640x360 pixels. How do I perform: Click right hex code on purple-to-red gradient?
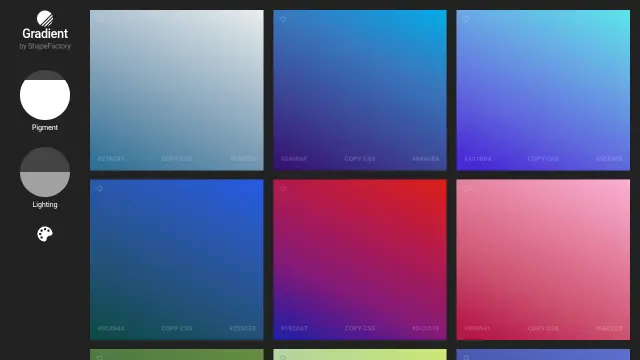[426, 328]
